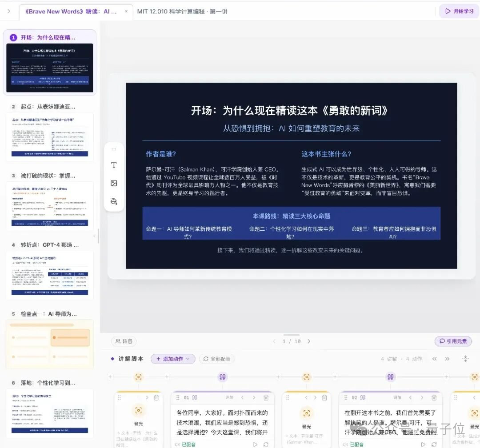Select the 本课路线 blue box on slide
The width and height of the screenshot is (480, 448).
(292, 223)
